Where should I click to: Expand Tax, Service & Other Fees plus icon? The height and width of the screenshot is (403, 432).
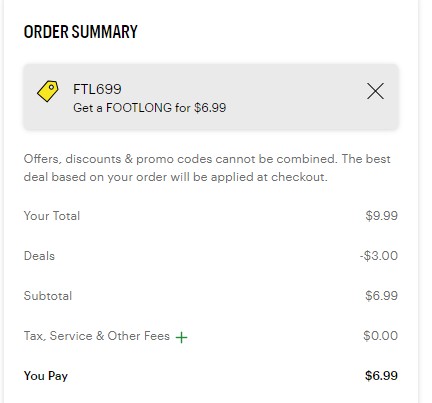(x=181, y=337)
